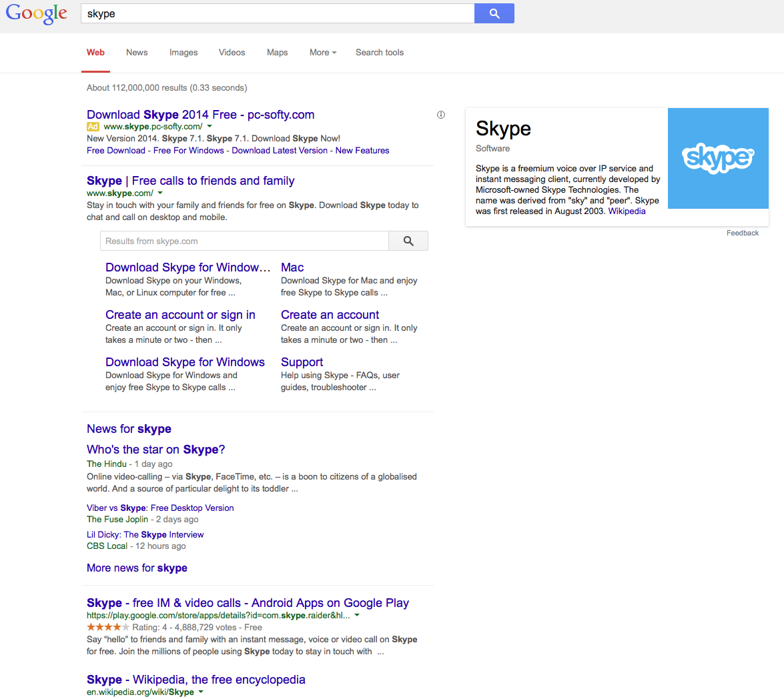
Task: Open the Web tab
Action: tap(95, 53)
